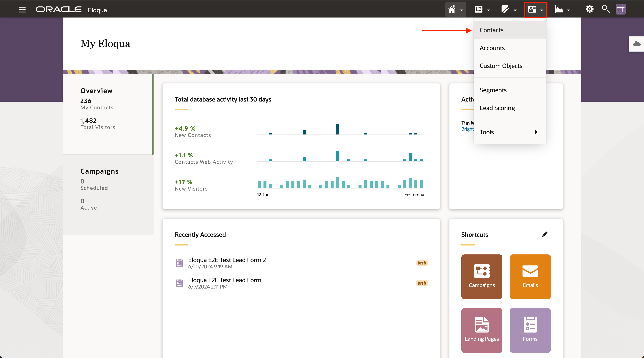
Task: Open the TT user profile avatar
Action: coord(621,10)
